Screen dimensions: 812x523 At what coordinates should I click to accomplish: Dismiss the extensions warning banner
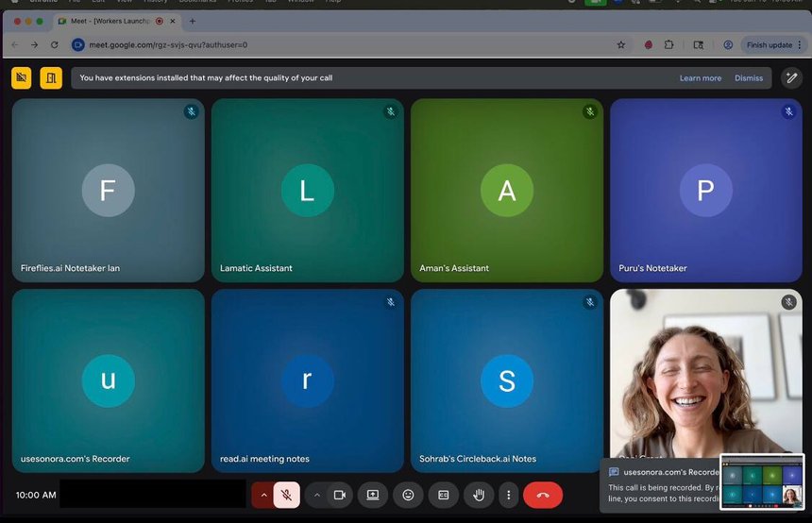click(749, 78)
